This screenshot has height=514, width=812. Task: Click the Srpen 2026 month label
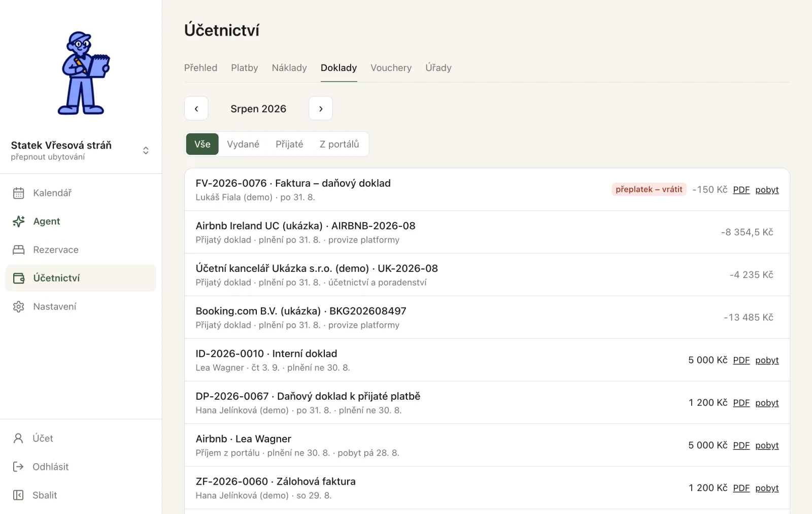tap(258, 109)
